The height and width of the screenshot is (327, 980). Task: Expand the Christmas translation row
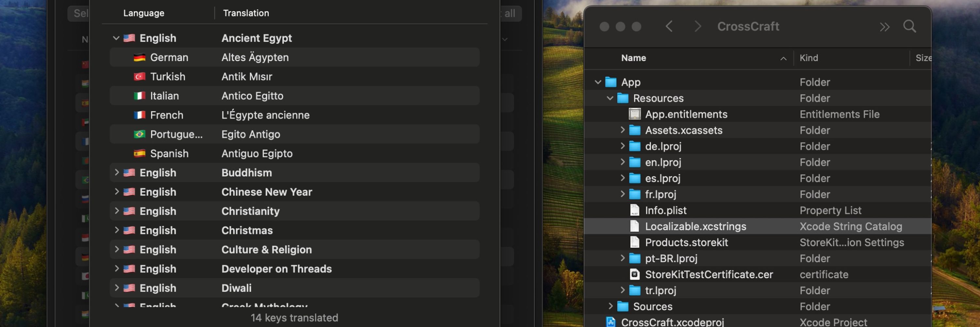click(x=117, y=230)
